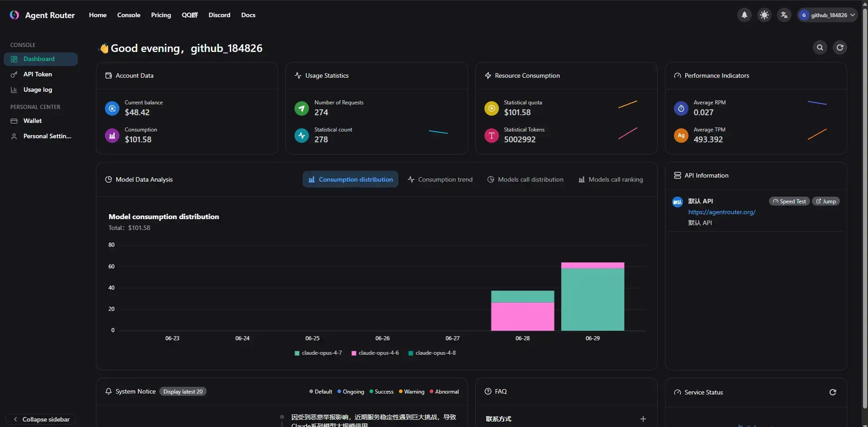Refresh dashboard using the circular arrow icon

point(840,47)
